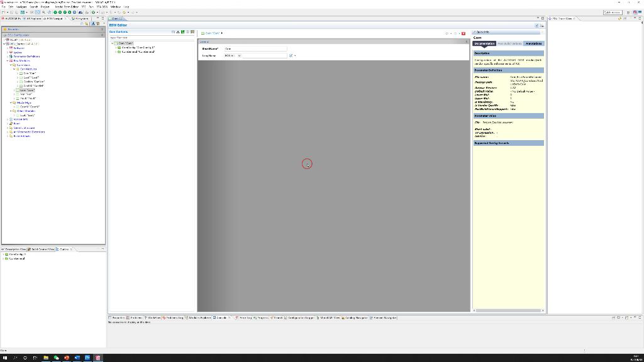
Task: Select the Annotations tab in Quick Info
Action: pos(533,43)
